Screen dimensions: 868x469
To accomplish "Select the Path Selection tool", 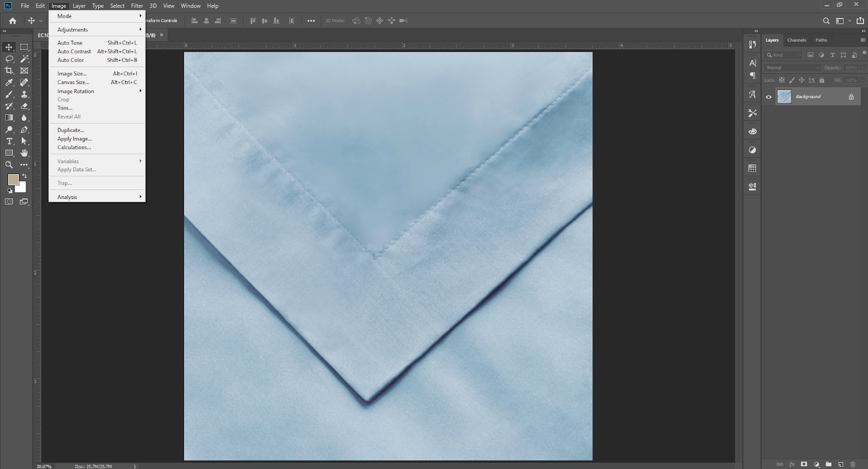I will pos(24,142).
